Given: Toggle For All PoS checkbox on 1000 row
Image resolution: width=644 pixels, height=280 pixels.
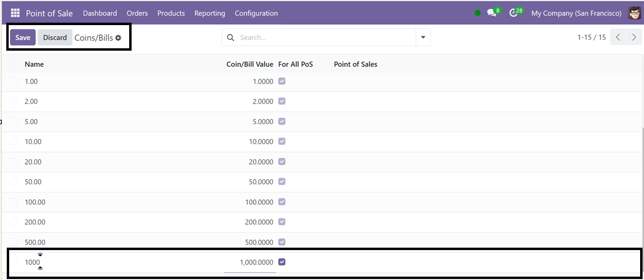Looking at the screenshot, I should click(x=282, y=262).
